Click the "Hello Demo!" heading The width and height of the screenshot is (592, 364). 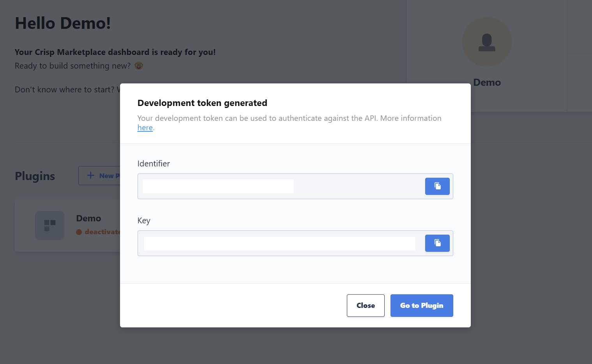point(63,23)
